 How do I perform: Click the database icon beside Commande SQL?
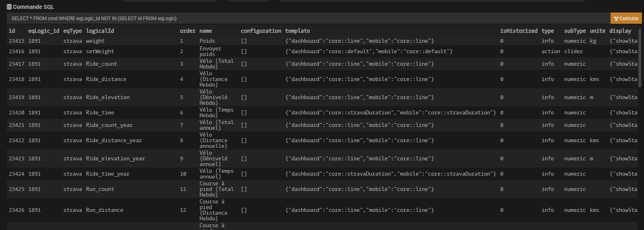[9, 7]
